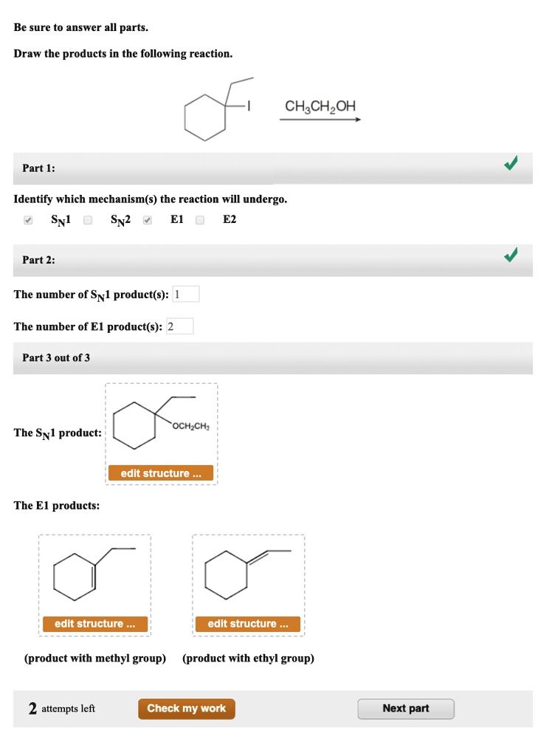Click the OCH2CH3 label in the SN1 product
Image resolution: width=552 pixels, height=756 pixels.
pos(190,427)
